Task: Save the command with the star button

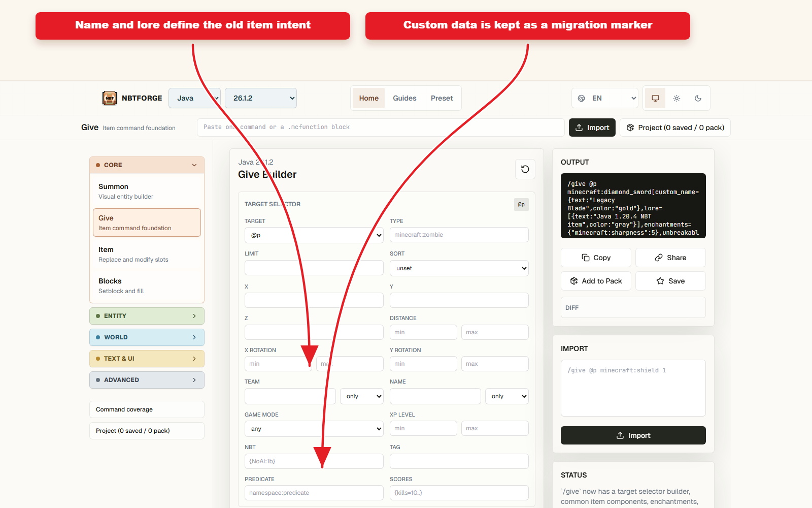Action: (x=670, y=281)
